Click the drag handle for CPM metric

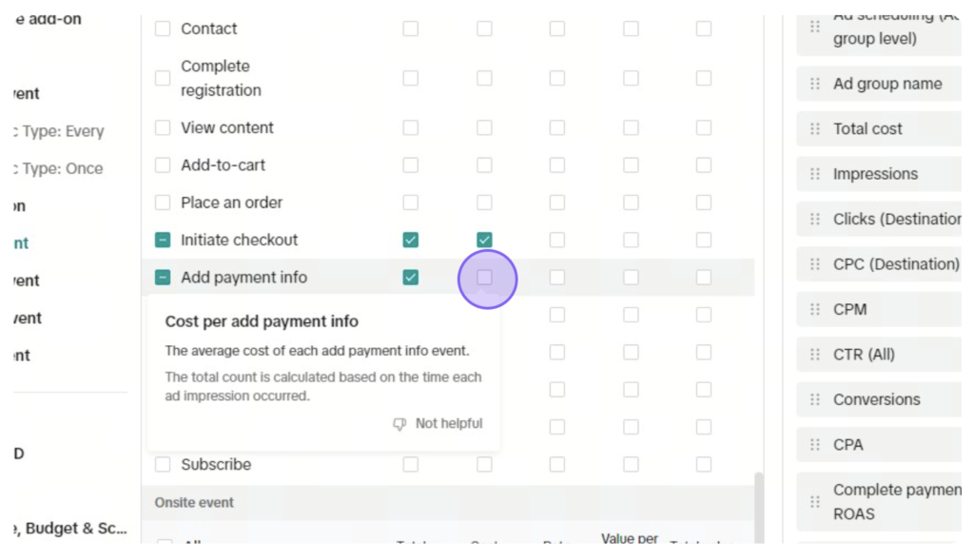tap(815, 309)
